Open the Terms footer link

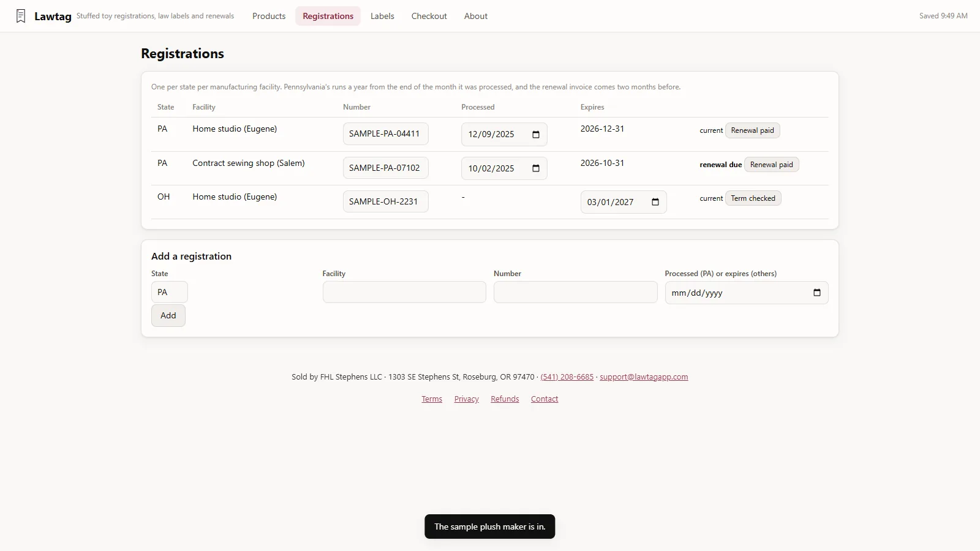pos(432,399)
